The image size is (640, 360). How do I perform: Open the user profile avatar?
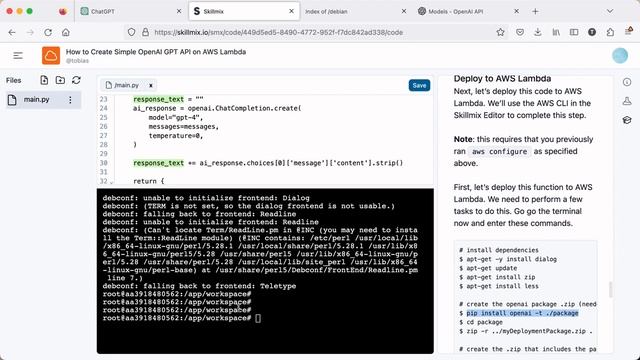(620, 56)
